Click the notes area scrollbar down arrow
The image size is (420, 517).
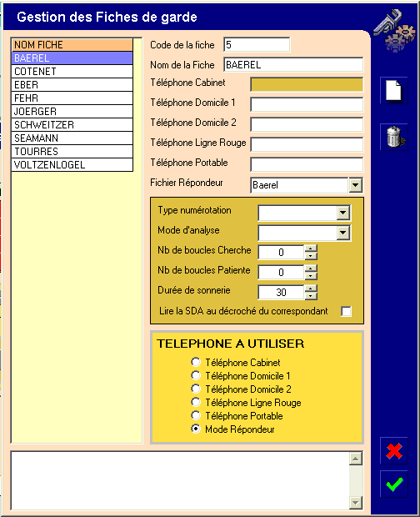(x=356, y=503)
